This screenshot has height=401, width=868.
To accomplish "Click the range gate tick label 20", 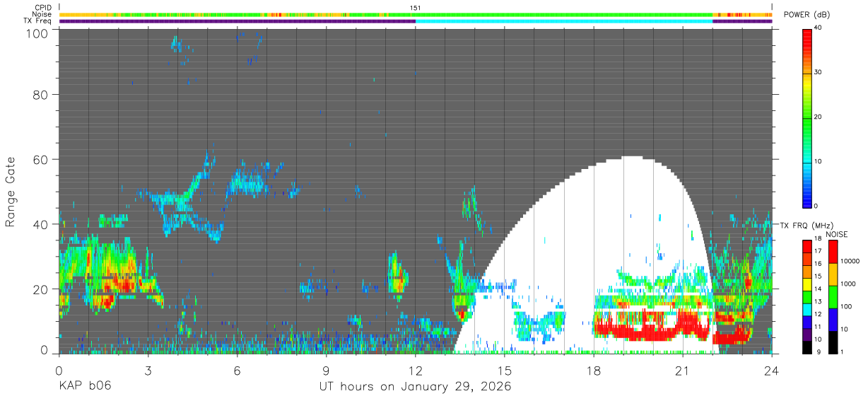I will point(41,289).
